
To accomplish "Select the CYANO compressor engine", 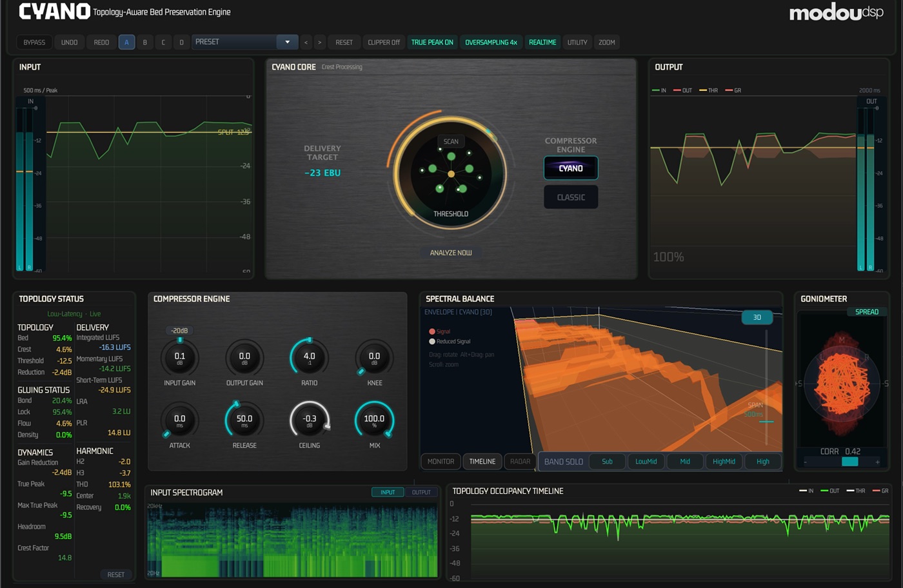I will tap(571, 168).
